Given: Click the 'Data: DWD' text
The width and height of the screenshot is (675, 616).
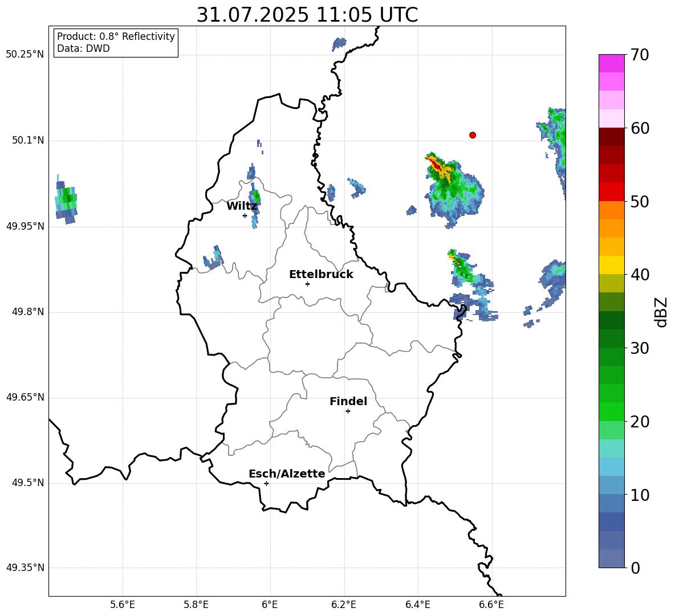Looking at the screenshot, I should 83,48.
